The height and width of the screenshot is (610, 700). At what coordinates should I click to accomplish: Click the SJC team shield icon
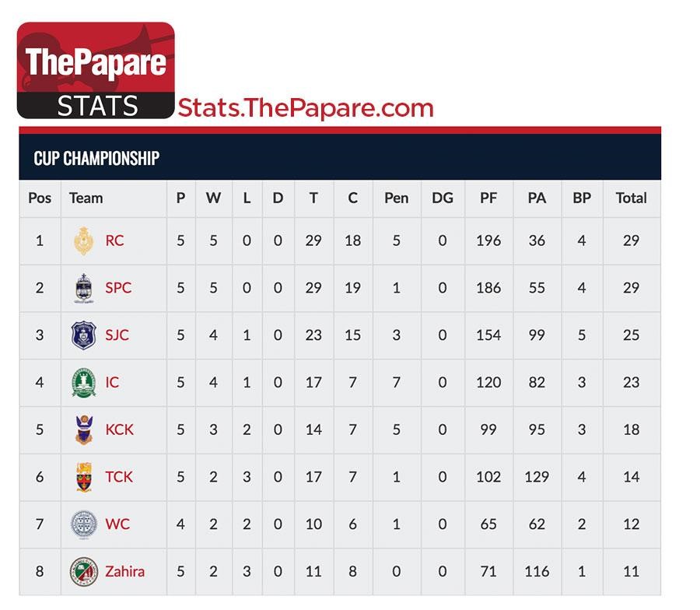point(83,335)
